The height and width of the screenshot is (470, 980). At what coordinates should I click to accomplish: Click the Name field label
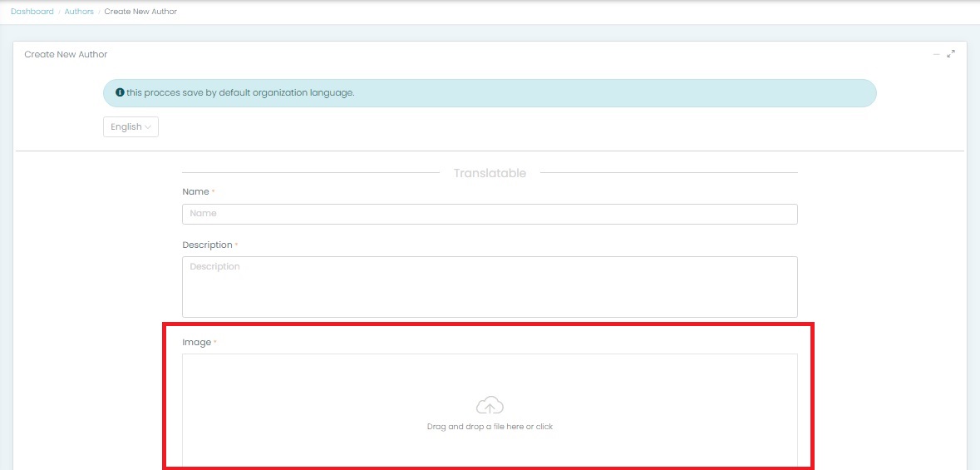click(195, 192)
